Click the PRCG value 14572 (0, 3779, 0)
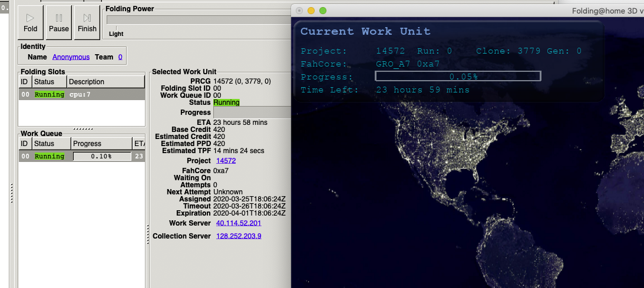This screenshot has height=288, width=644. pos(242,81)
